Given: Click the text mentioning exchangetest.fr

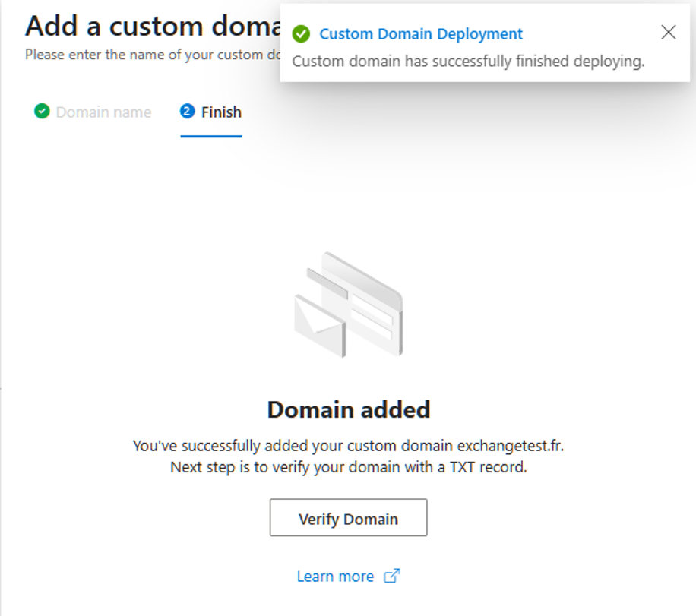Looking at the screenshot, I should click(x=349, y=445).
